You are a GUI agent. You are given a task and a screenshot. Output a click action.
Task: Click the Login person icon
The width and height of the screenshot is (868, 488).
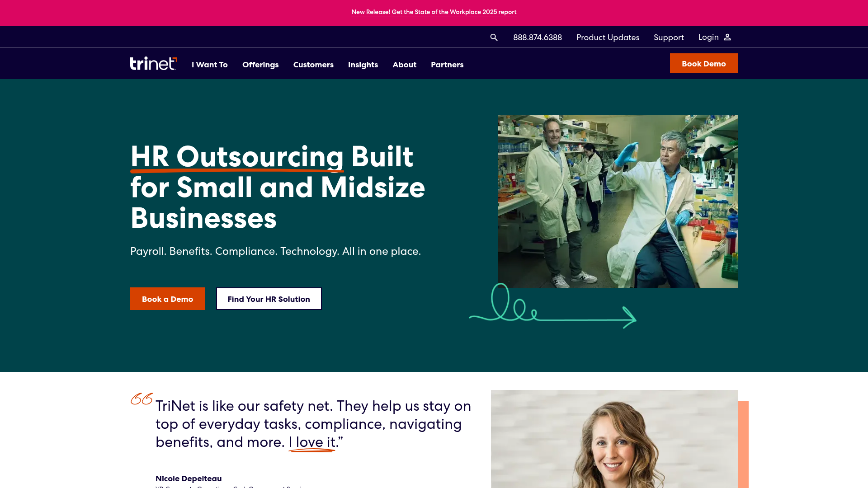[x=727, y=37]
